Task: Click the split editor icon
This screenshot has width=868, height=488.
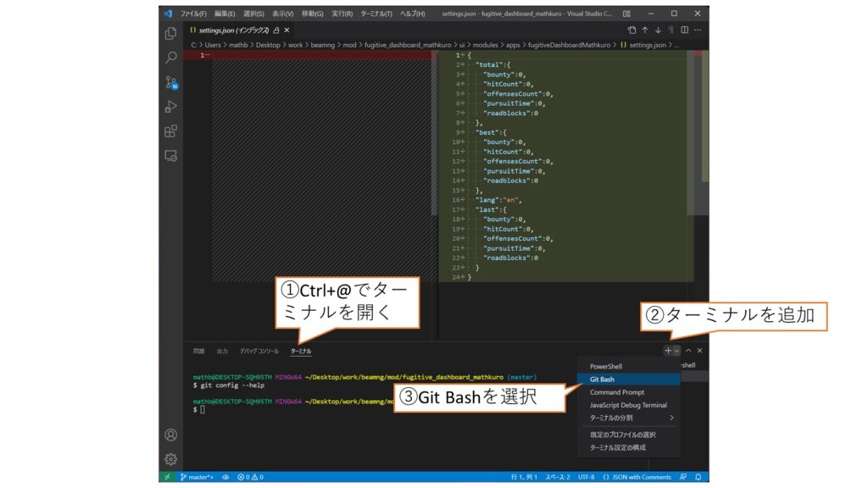Action: click(x=684, y=30)
